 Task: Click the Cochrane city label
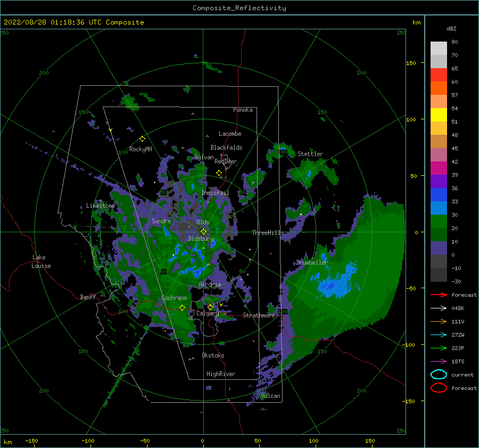click(x=174, y=298)
